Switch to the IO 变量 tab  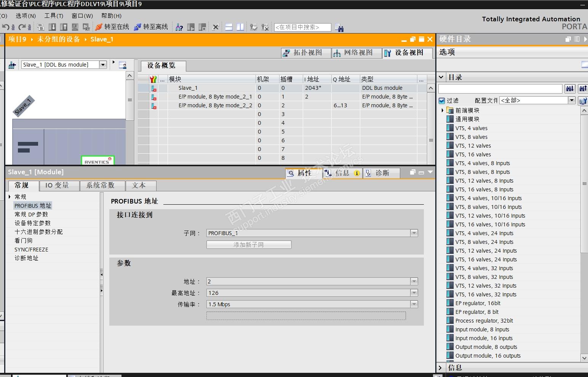[x=59, y=186]
